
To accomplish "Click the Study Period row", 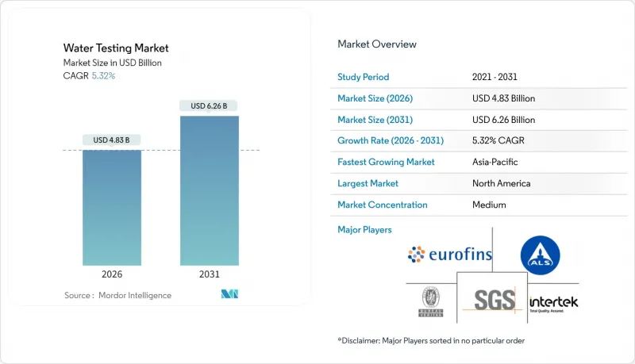I will (476, 77).
